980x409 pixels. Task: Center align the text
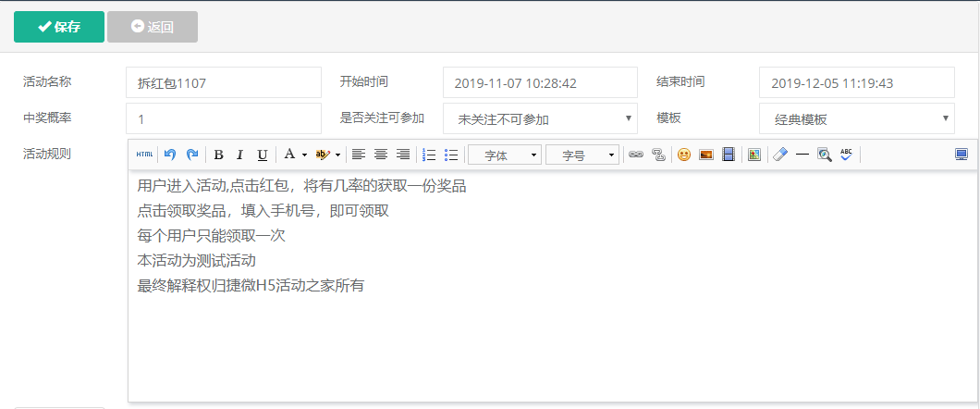click(381, 155)
